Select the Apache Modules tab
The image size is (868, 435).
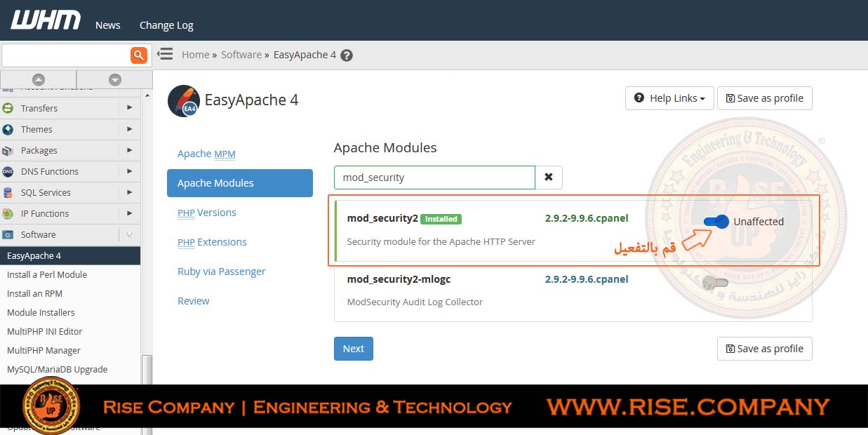pyautogui.click(x=240, y=183)
